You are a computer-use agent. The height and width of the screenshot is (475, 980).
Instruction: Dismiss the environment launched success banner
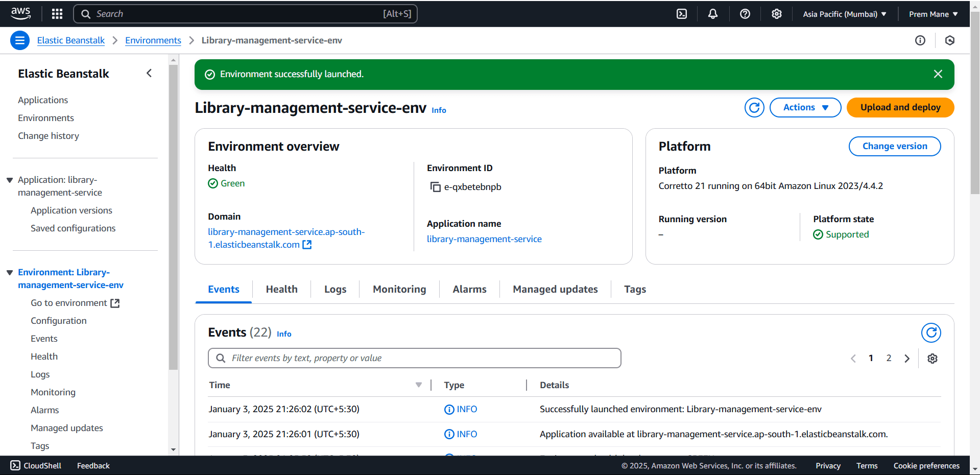pyautogui.click(x=938, y=74)
